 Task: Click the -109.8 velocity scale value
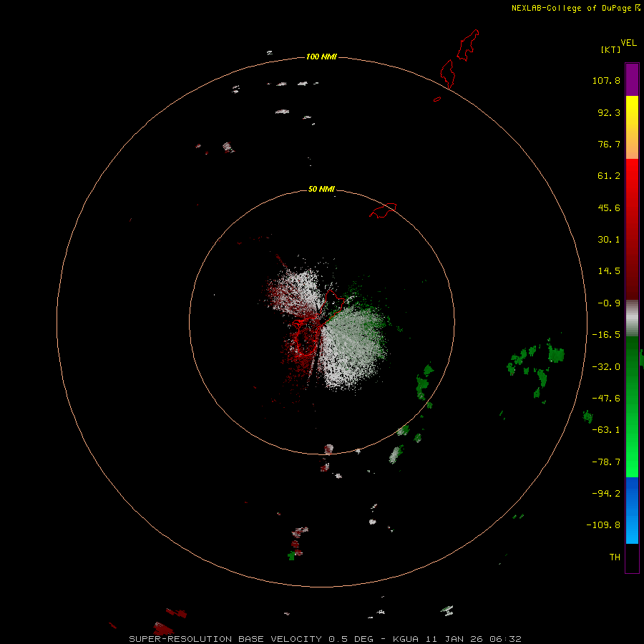click(x=603, y=525)
